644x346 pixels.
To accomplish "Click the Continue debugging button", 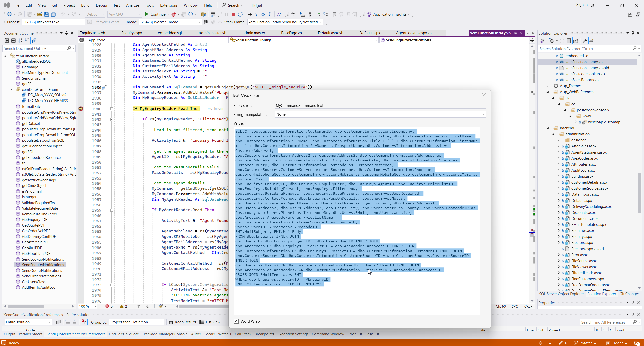I will tap(155, 14).
